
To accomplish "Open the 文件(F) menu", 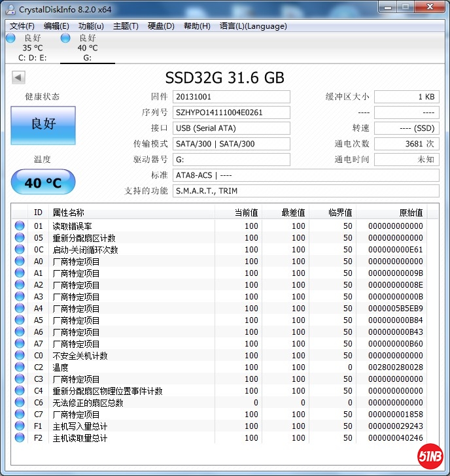I will (x=22, y=26).
